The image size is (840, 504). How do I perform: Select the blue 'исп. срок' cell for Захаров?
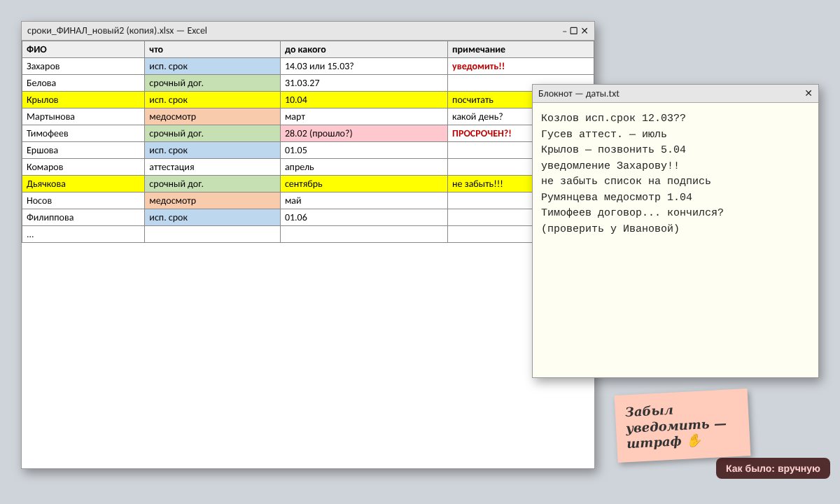point(213,66)
